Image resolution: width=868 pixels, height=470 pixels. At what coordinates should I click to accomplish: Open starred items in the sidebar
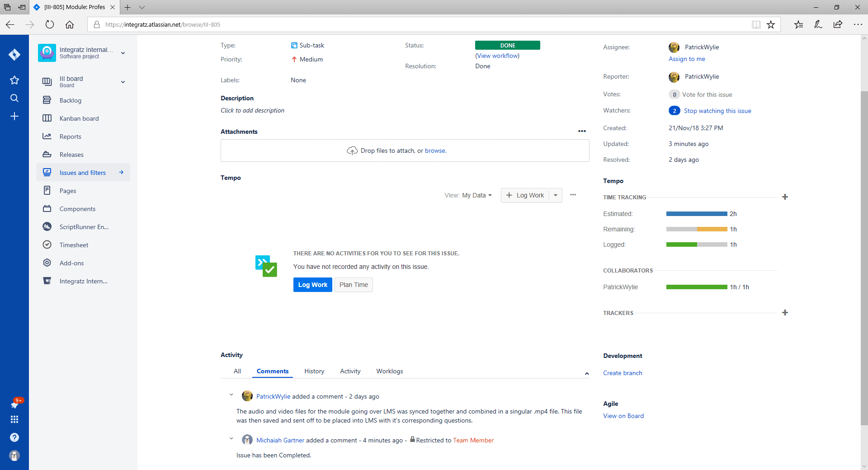click(x=14, y=80)
